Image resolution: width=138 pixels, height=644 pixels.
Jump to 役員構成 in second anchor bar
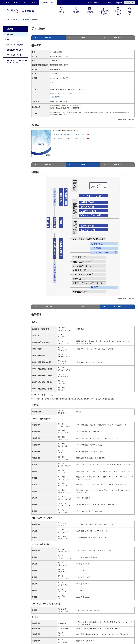click(117, 165)
